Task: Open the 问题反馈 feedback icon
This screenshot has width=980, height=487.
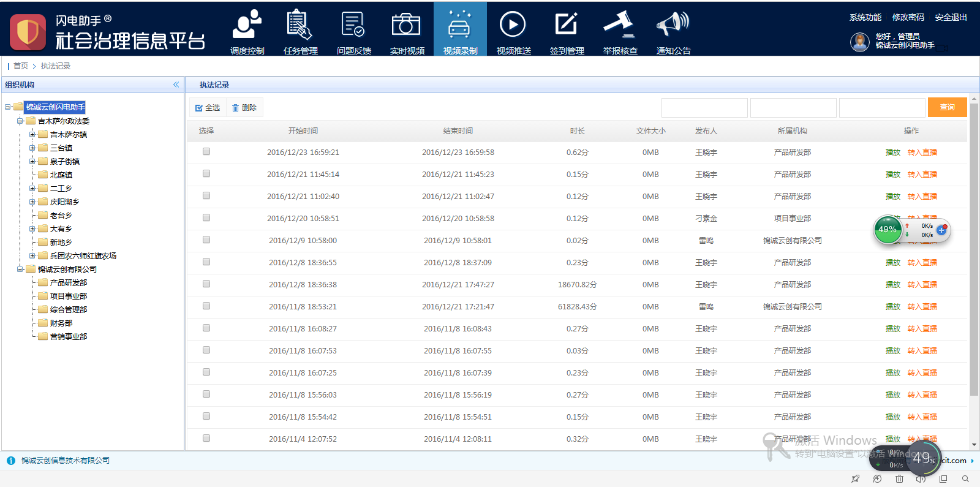Action: (x=353, y=26)
